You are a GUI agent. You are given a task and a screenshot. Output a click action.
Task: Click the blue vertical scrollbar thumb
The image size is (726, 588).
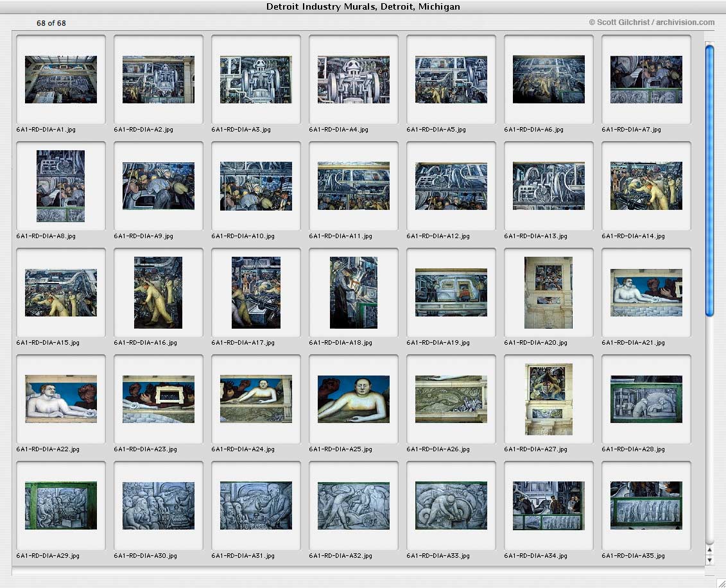tap(709, 181)
